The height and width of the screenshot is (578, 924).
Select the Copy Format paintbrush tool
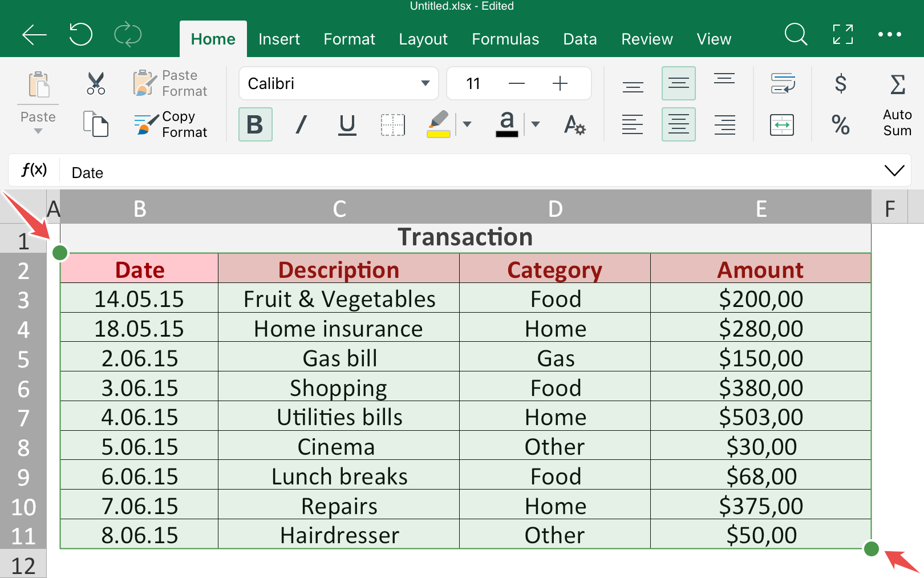171,124
